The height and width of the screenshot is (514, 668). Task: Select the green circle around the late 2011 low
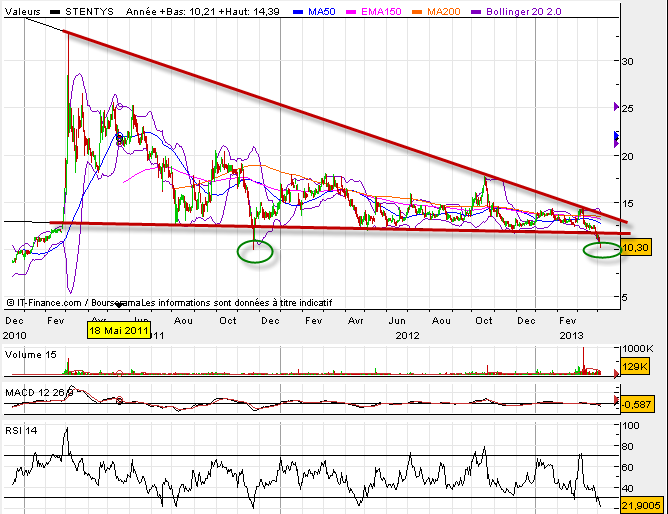click(x=256, y=251)
